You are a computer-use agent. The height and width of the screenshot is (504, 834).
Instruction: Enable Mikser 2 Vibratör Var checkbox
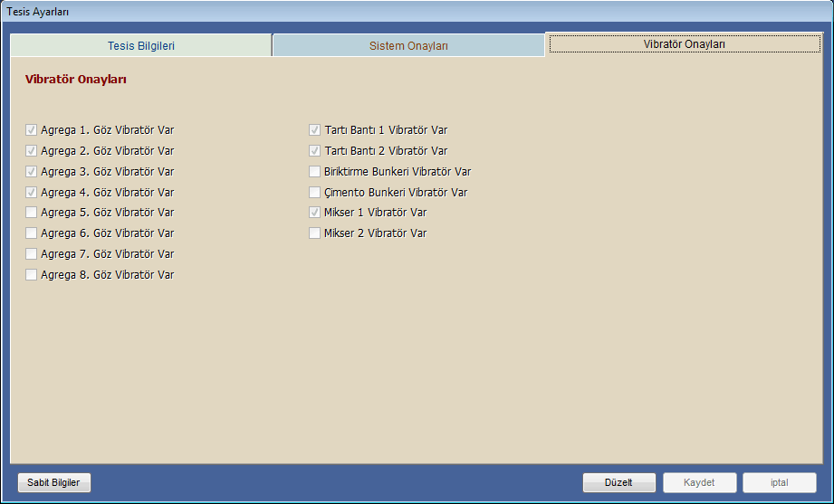click(315, 233)
